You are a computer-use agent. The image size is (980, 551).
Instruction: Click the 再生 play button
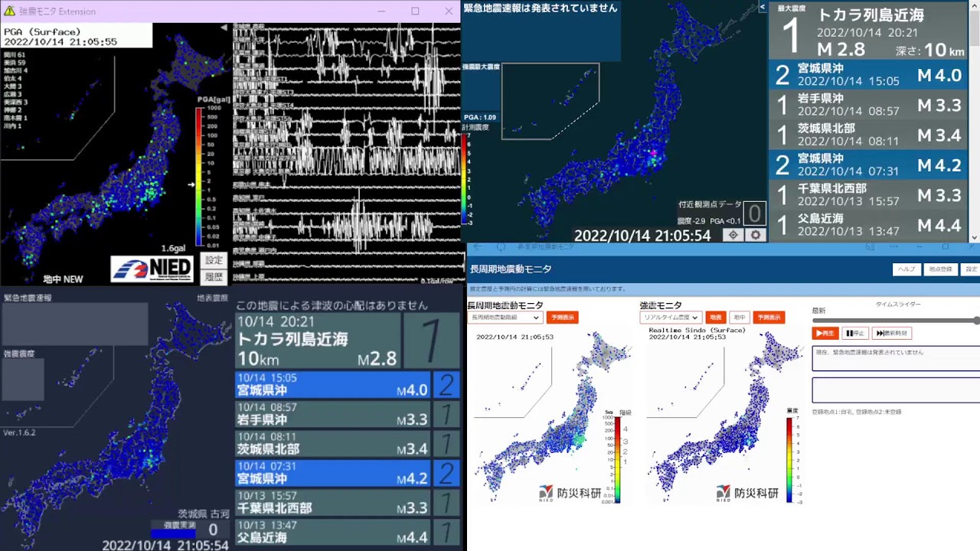click(825, 333)
